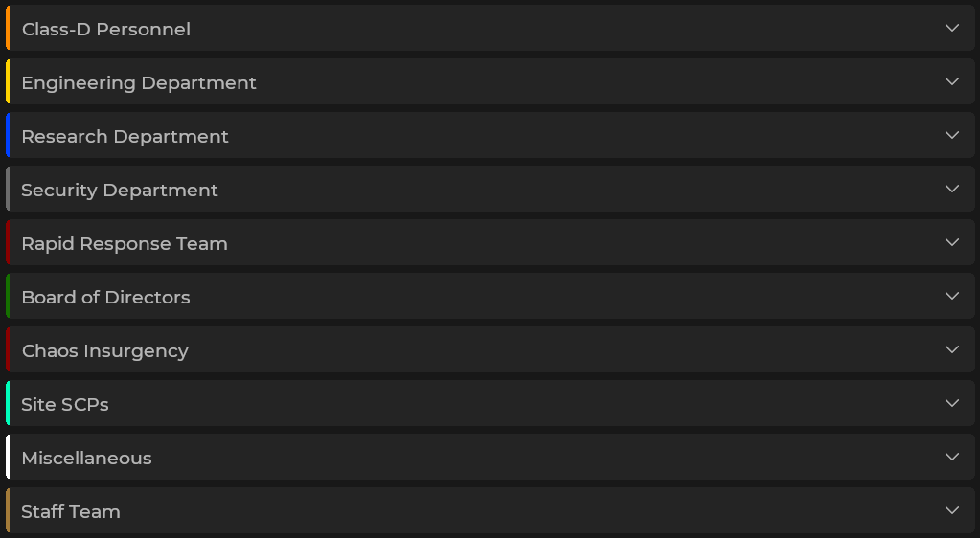The width and height of the screenshot is (980, 538).
Task: Click the Security Department chevron arrow
Action: [x=951, y=190]
